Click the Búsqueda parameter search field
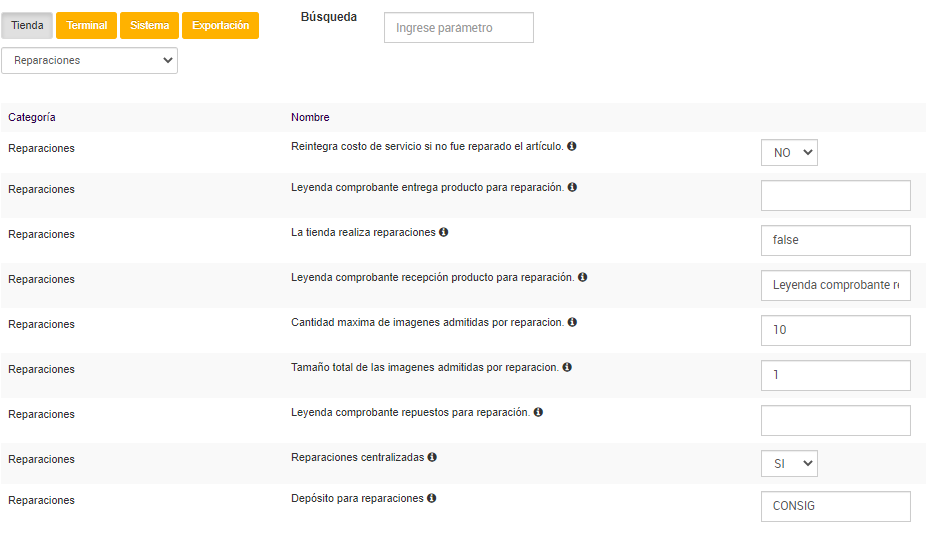The image size is (926, 535). 458,28
